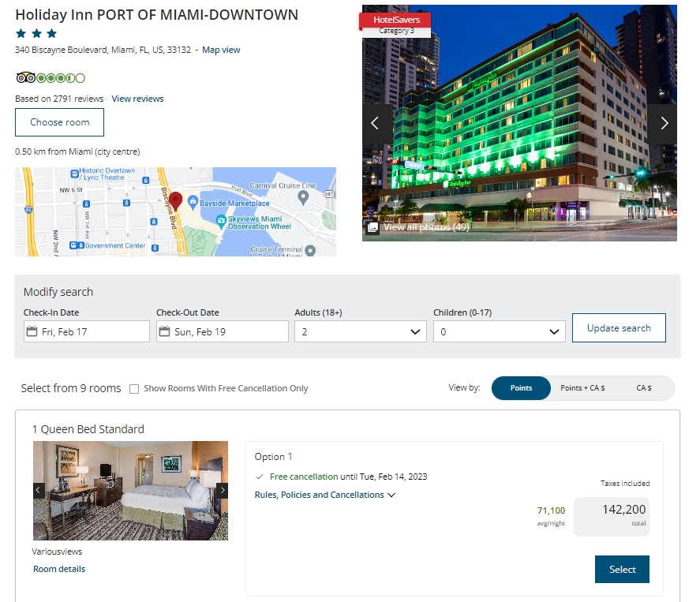Click the right arrow on the hotel photo carousel
This screenshot has width=700, height=602.
pos(664,123)
